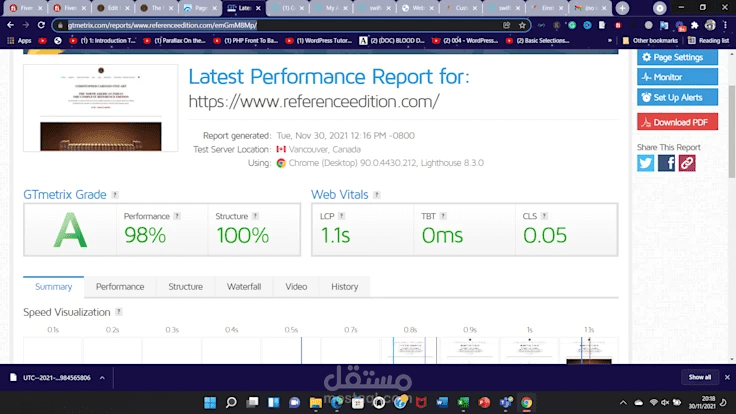Open Reading list
The height and width of the screenshot is (414, 736).
coord(708,41)
